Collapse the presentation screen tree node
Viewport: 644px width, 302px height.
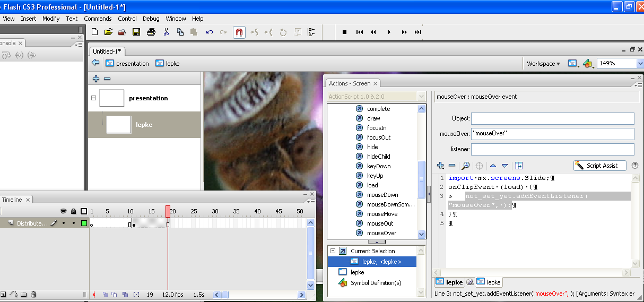click(94, 98)
